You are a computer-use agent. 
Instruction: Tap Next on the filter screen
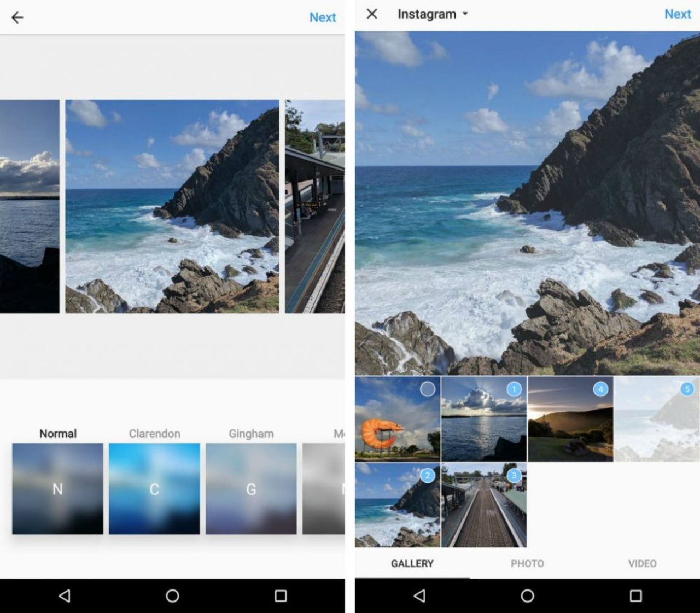[323, 17]
